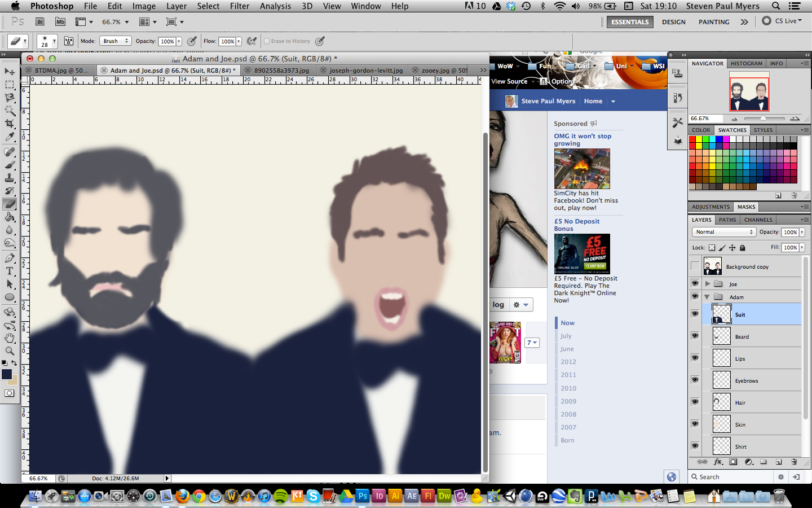Select the Eyedropper tool
This screenshot has height=508, width=812.
[x=10, y=137]
